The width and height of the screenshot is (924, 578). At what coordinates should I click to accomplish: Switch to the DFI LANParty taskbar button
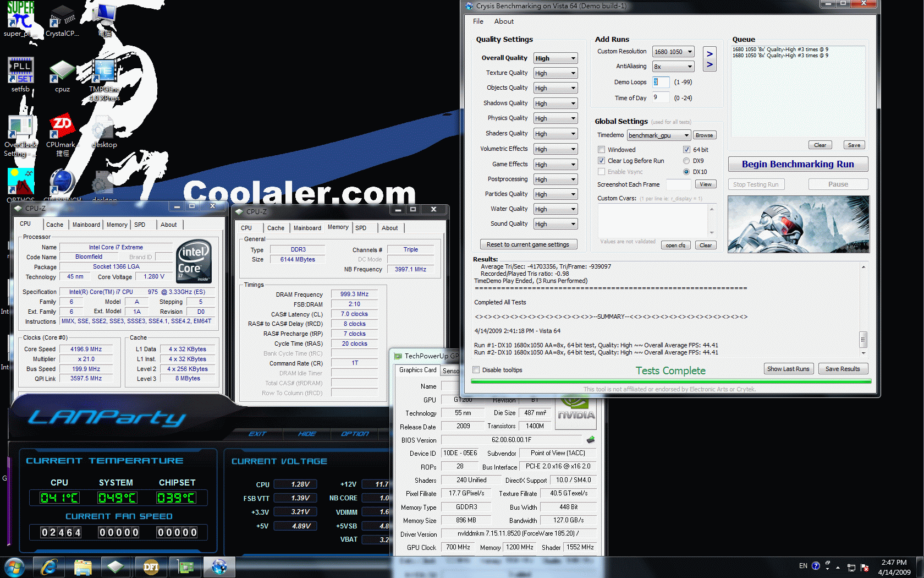[150, 566]
